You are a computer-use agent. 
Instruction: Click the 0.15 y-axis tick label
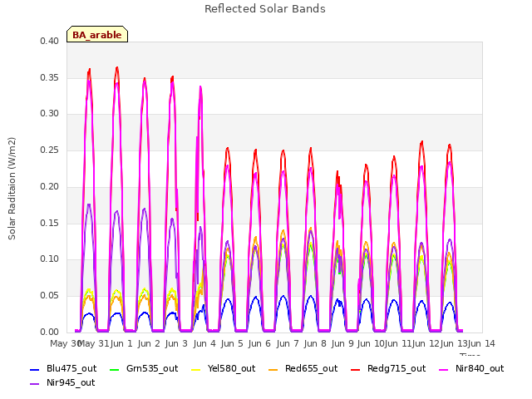pyautogui.click(x=50, y=224)
